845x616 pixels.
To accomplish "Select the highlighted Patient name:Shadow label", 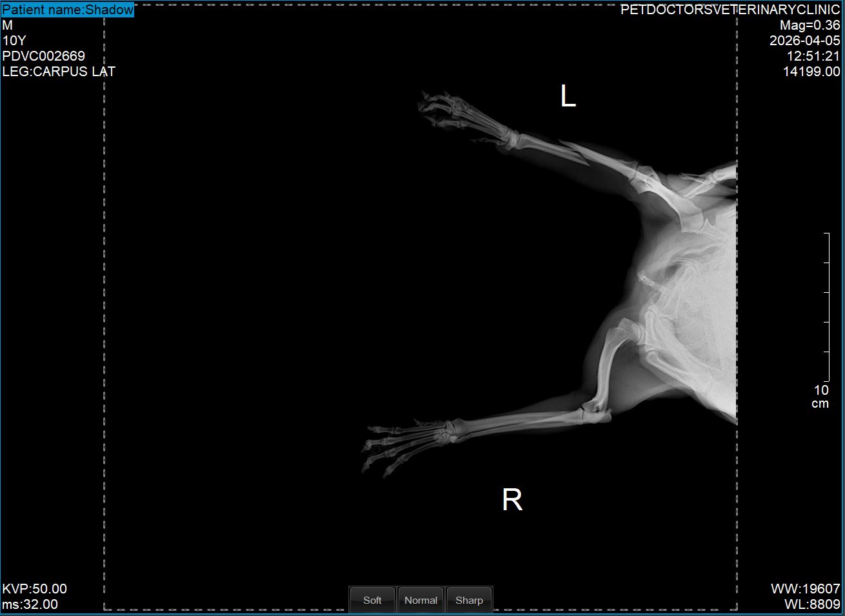I will tap(68, 10).
